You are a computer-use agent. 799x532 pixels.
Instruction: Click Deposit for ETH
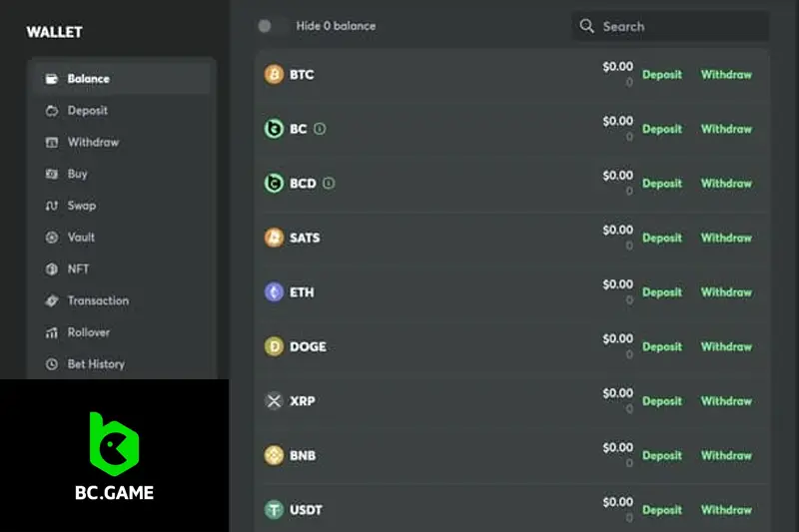[x=662, y=292]
